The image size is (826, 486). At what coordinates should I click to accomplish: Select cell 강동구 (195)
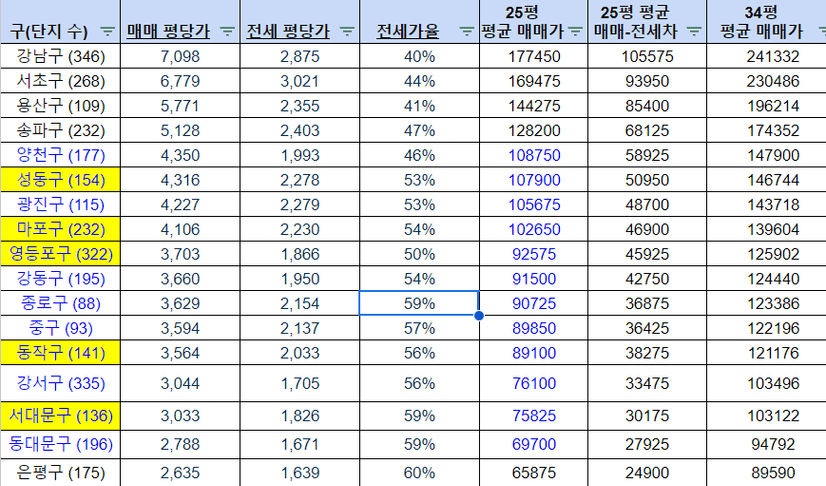[61, 279]
